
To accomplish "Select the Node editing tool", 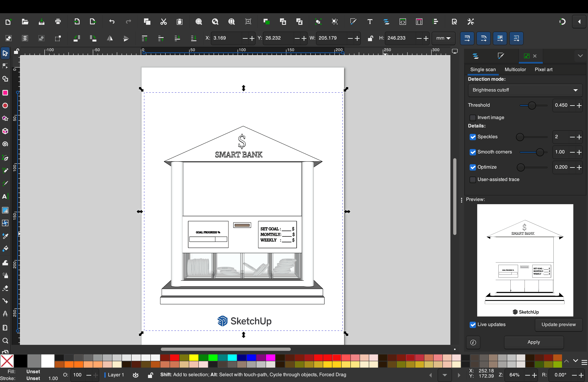I will 5,66.
